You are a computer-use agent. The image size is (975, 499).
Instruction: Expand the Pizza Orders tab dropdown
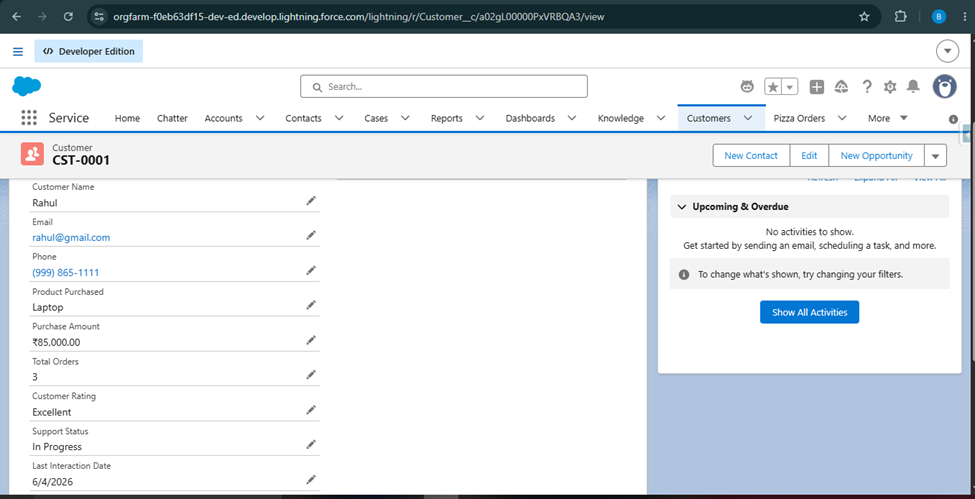(x=842, y=118)
